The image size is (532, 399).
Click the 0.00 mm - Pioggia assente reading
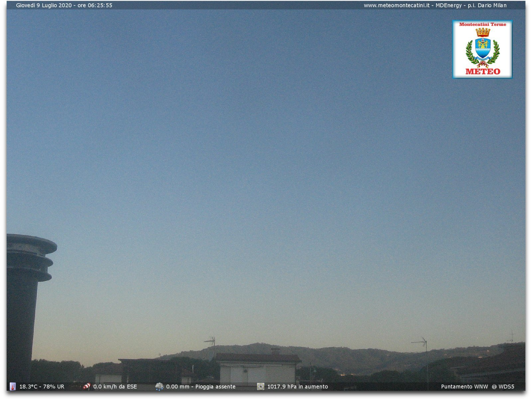coord(201,387)
